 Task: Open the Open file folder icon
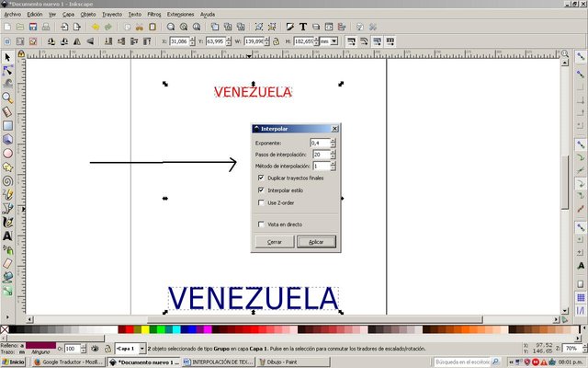click(x=20, y=27)
